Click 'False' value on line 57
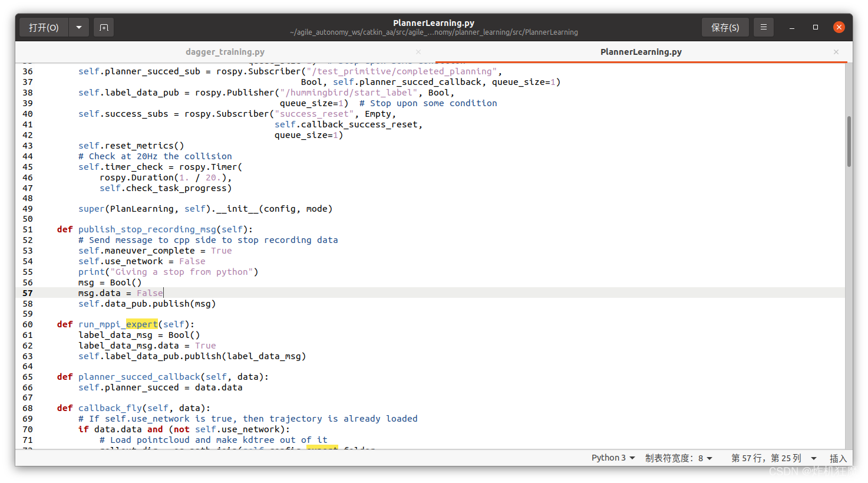868x483 pixels. point(150,293)
